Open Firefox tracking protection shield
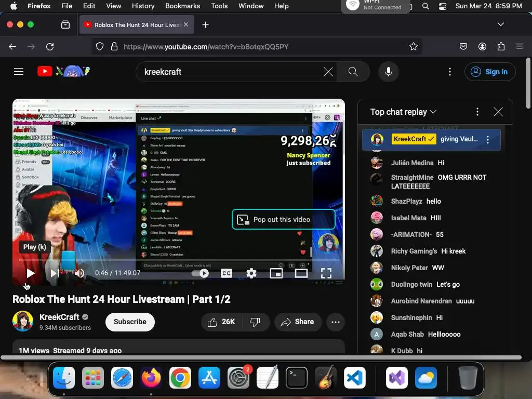 (99, 46)
